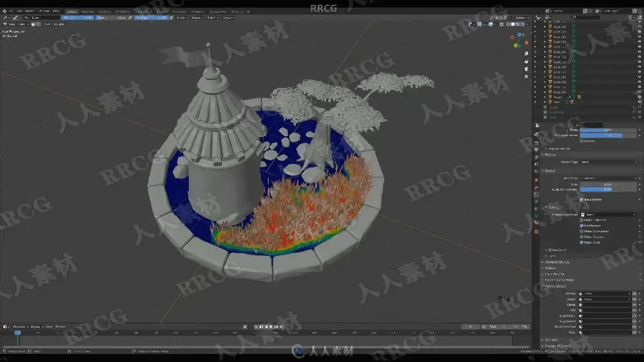Toggle Pick Random checkbox

(581, 226)
